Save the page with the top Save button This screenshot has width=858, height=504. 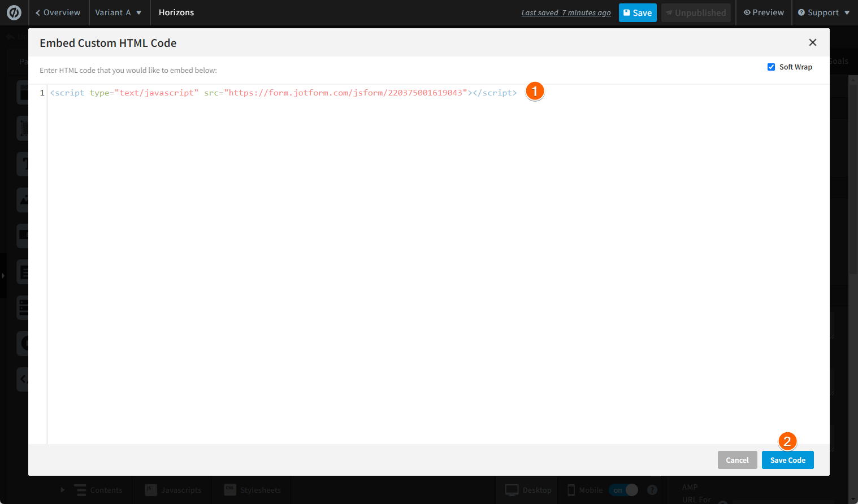pyautogui.click(x=638, y=12)
